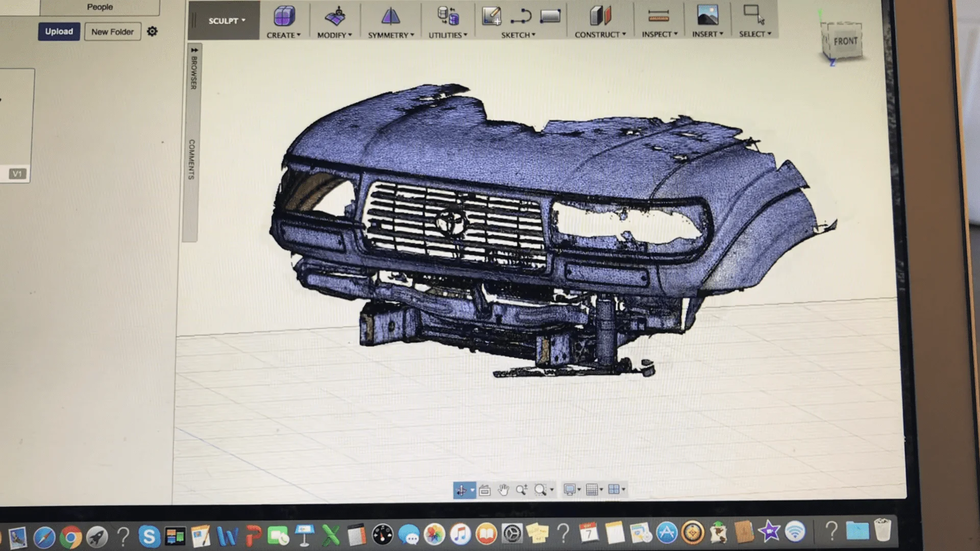Click the Construct plane icon
Screen dimensions: 980x551
pos(600,16)
